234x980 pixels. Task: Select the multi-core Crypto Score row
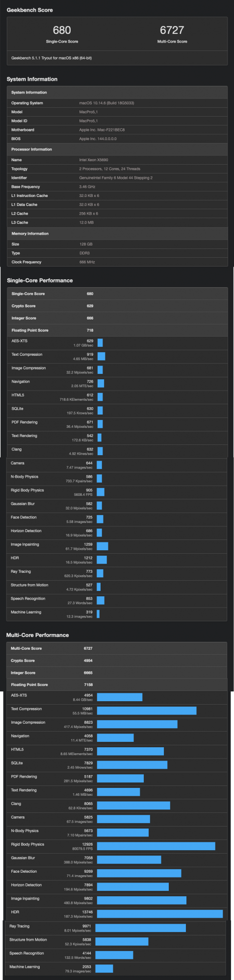click(x=117, y=661)
